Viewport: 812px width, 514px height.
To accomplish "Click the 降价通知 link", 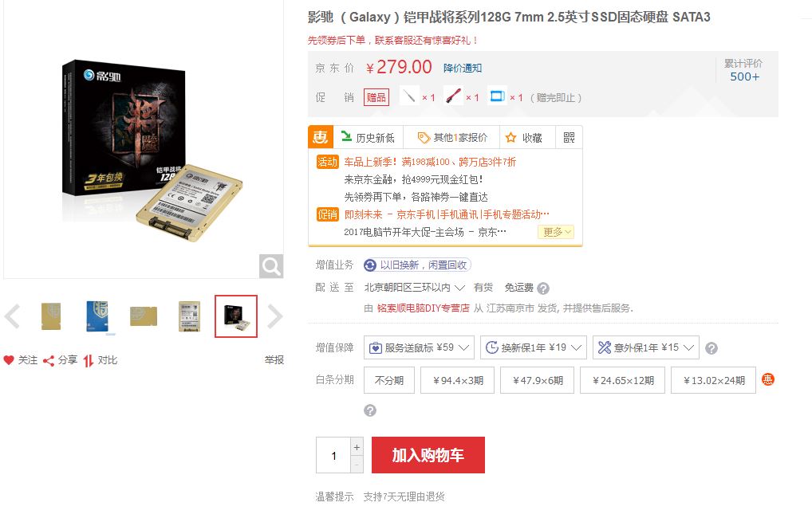I will coord(463,68).
